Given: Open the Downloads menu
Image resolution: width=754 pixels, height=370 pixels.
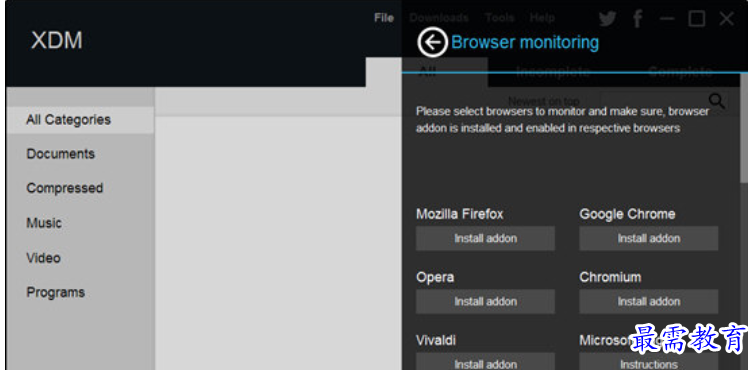Looking at the screenshot, I should [439, 18].
